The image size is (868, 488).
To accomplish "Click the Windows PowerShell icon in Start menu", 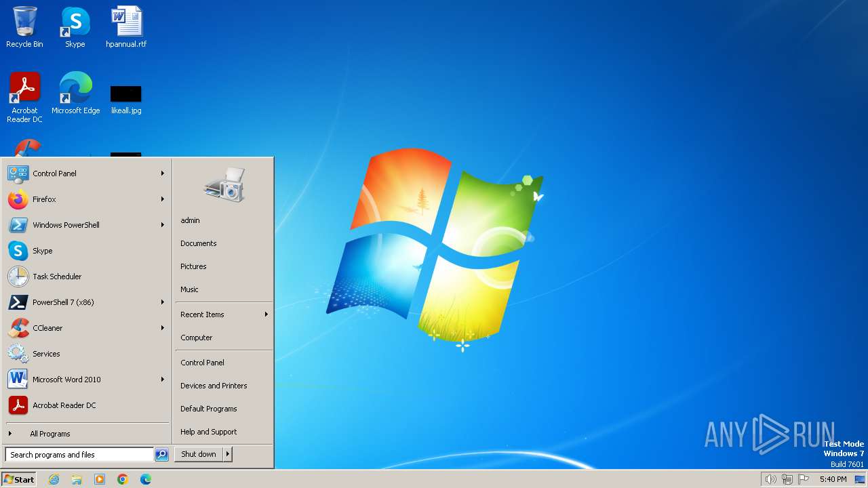I will pos(18,225).
